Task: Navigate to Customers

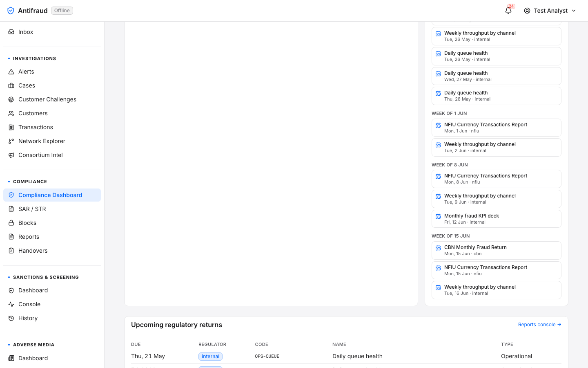Action: click(x=52, y=113)
